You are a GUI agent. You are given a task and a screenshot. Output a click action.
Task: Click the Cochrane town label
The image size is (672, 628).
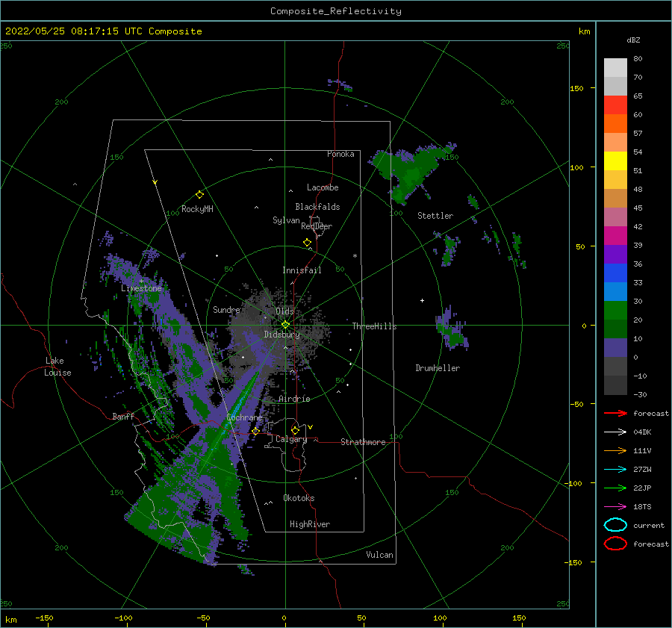click(244, 417)
